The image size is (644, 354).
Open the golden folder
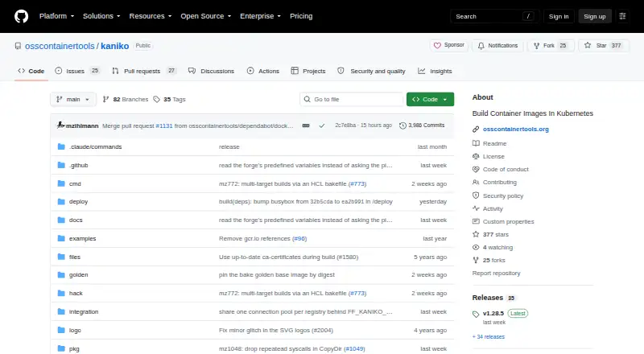click(78, 274)
